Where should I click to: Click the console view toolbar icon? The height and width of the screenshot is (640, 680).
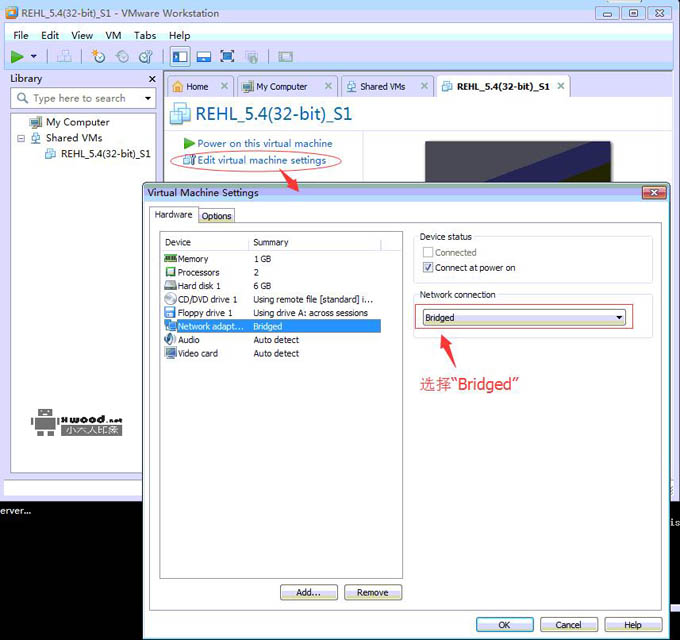(285, 56)
